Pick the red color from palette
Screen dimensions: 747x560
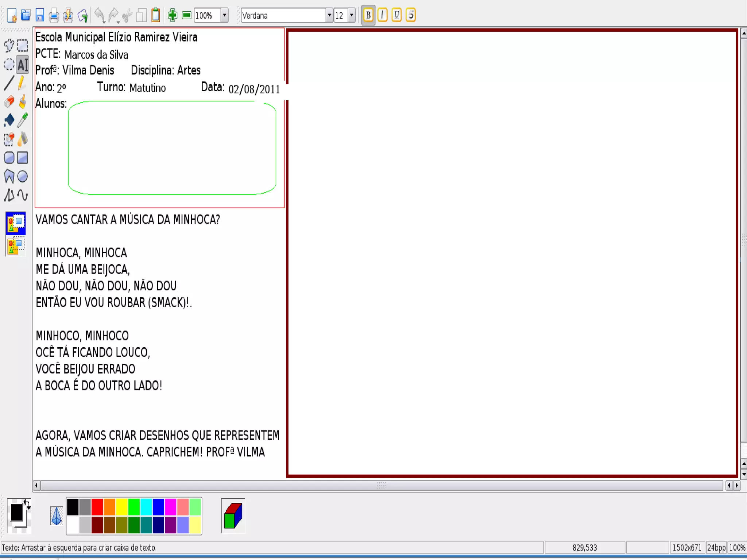97,507
